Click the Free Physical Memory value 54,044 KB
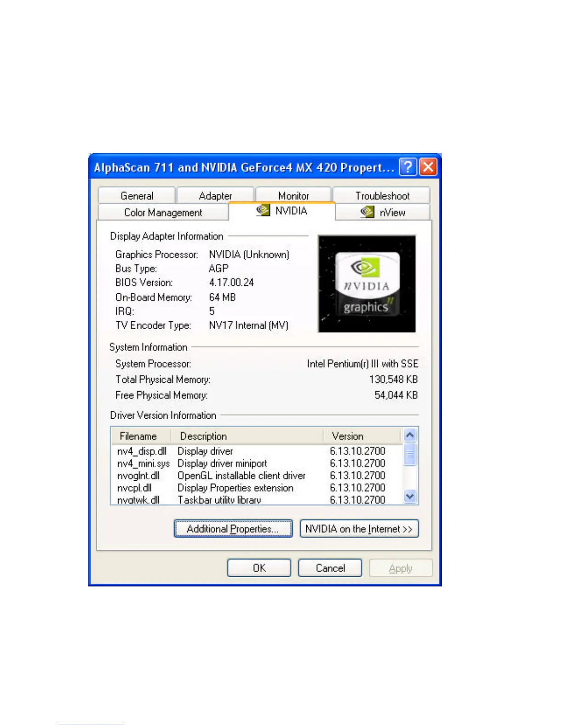Viewport: 563px width, 728px height. tap(396, 395)
